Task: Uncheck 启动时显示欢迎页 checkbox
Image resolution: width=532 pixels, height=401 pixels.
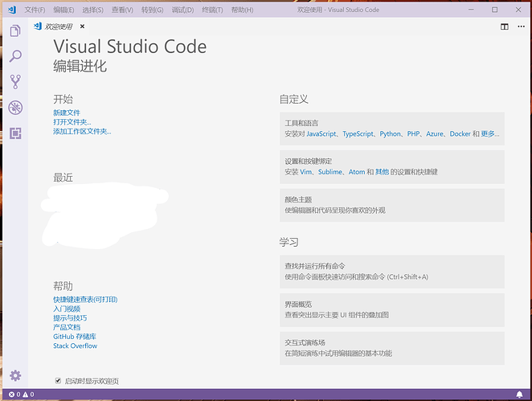Action: [x=58, y=381]
